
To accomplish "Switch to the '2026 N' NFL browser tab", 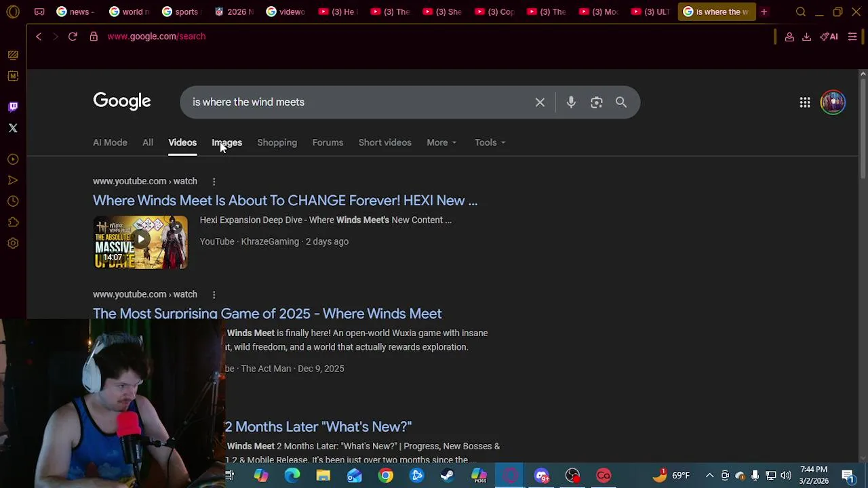I will pos(235,12).
